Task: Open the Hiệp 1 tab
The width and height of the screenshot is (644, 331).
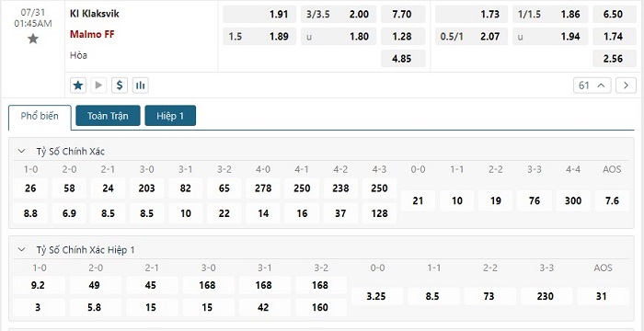Action: (170, 116)
